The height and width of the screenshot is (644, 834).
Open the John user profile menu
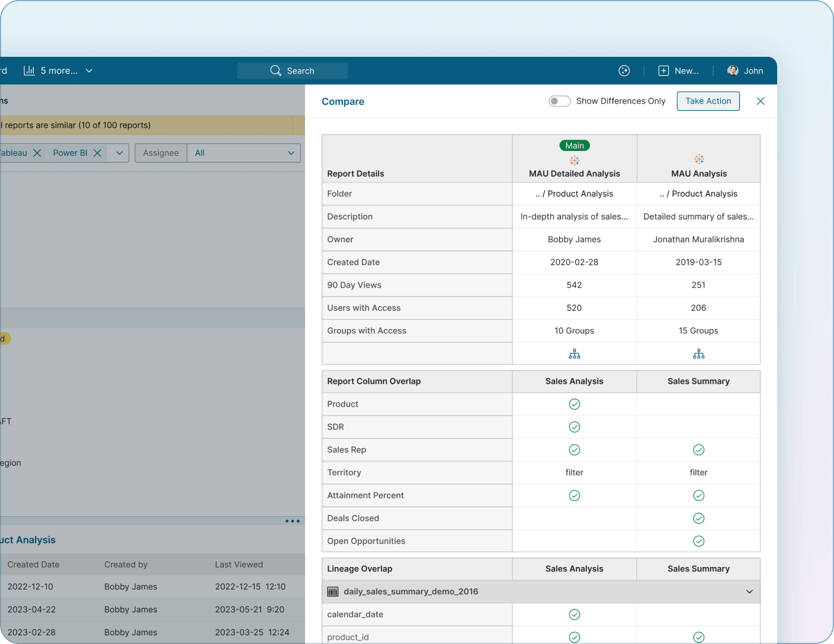tap(745, 70)
